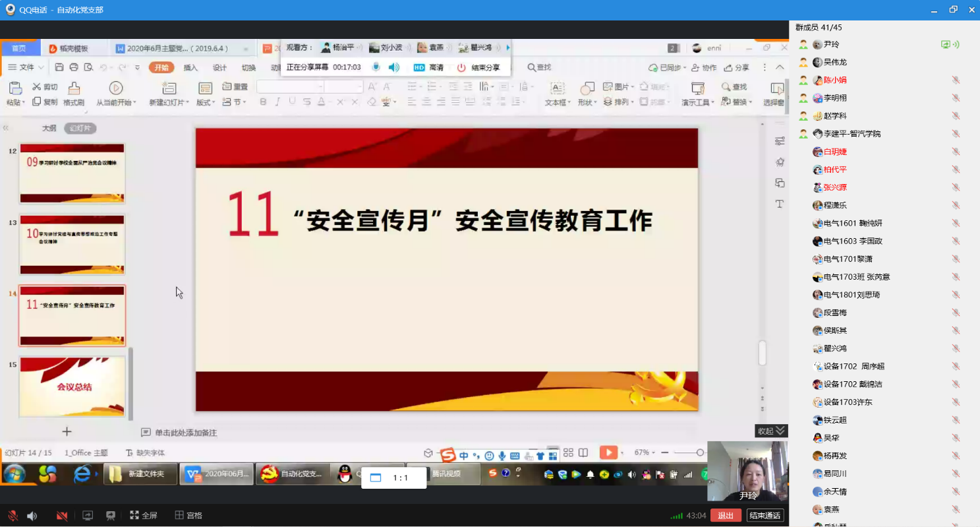Click the Text Box (文本框) icon
Image resolution: width=980 pixels, height=527 pixels.
coord(557,88)
